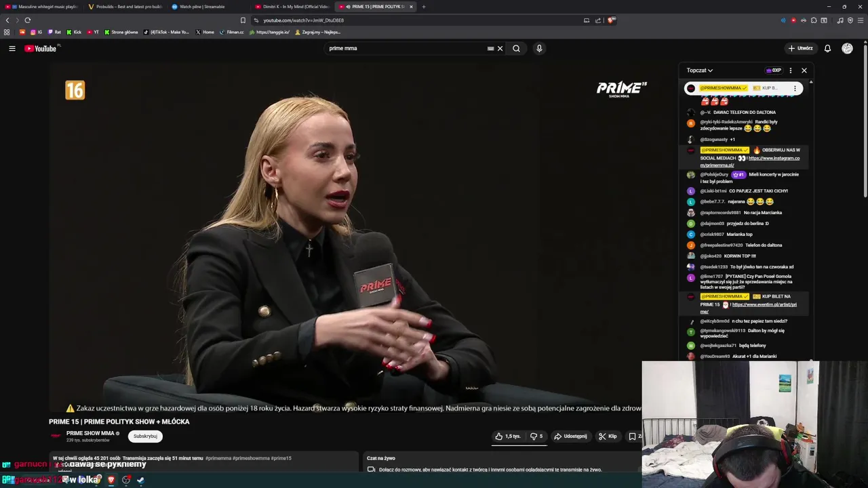Open the instagram.com/primemma.pl chat link
The height and width of the screenshot is (488, 868).
[x=750, y=161]
